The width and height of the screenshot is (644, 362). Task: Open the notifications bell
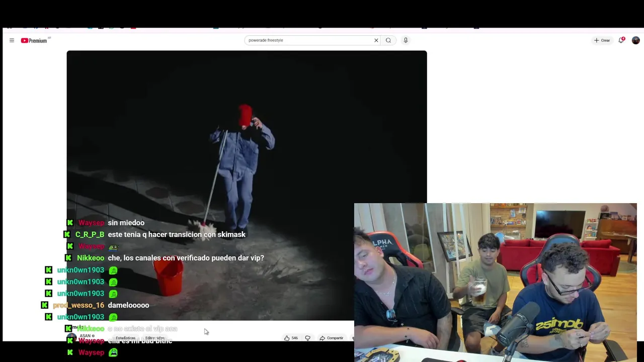[x=621, y=40]
